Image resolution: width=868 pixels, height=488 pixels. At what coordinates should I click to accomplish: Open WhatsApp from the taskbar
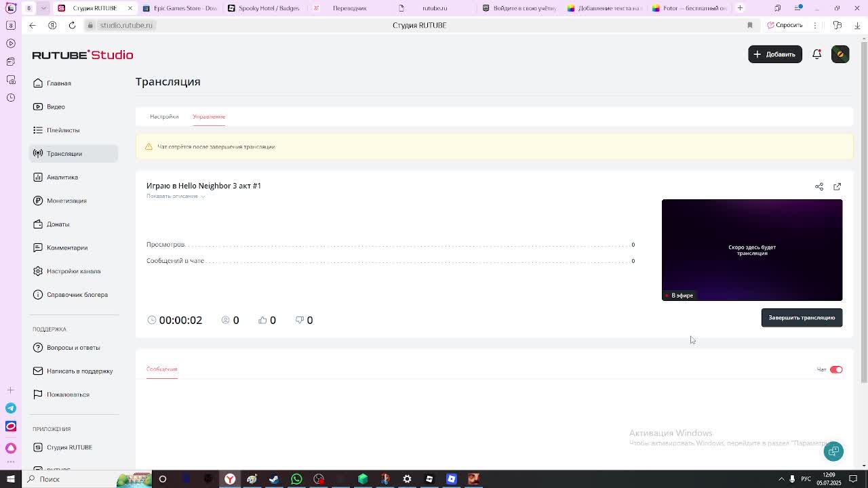pos(296,479)
